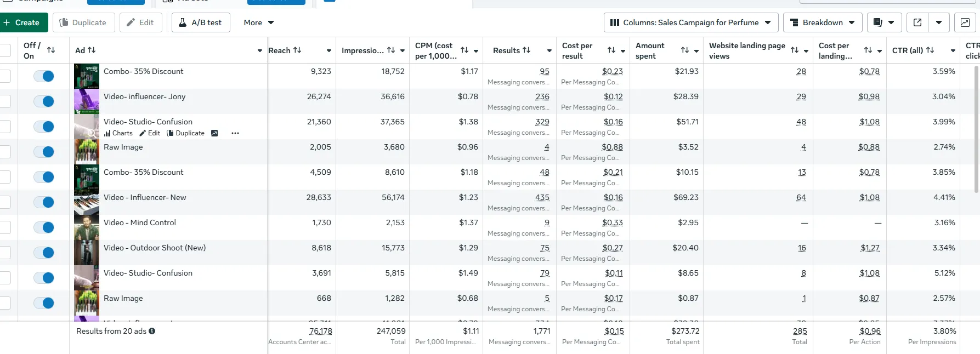Screen dimensions: 980x354
Task: Expand the Breakdown dropdown
Action: (823, 22)
